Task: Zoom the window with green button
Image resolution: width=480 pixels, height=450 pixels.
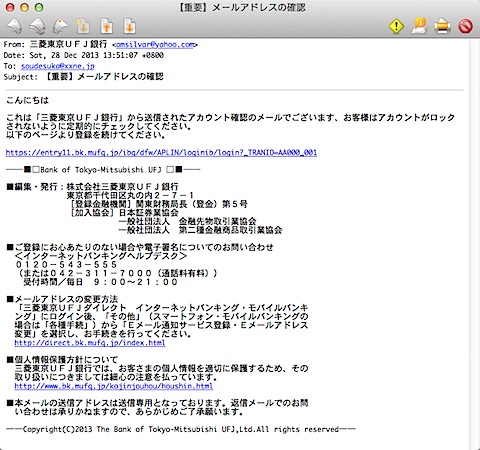Action: [39, 7]
